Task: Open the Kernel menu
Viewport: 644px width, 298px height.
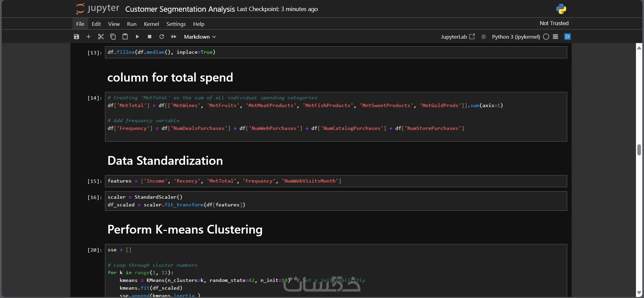Action: 151,24
